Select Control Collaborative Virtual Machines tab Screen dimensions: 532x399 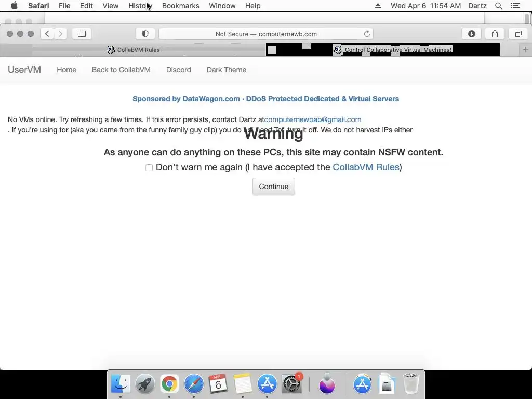pos(393,50)
